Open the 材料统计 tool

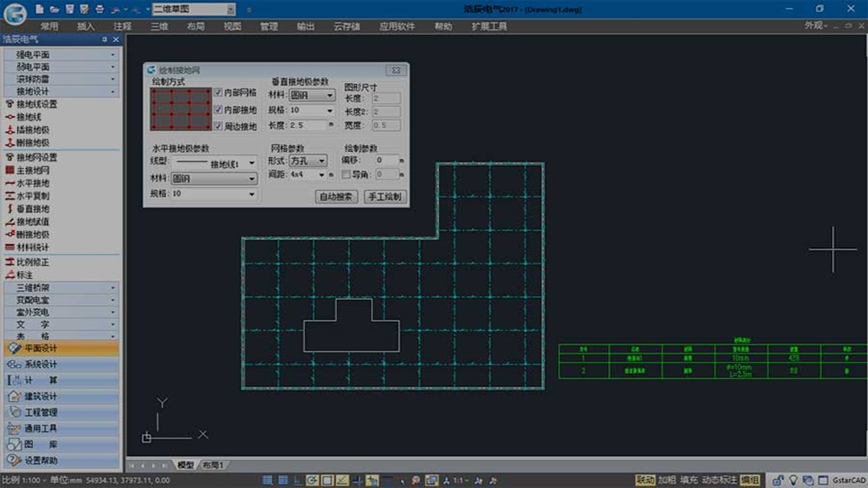coord(33,247)
